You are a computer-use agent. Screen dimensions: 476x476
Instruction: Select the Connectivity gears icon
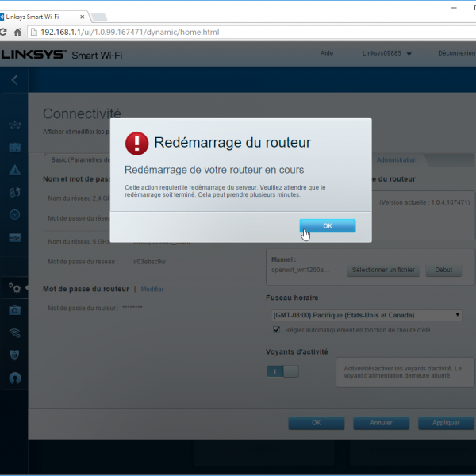[x=14, y=287]
